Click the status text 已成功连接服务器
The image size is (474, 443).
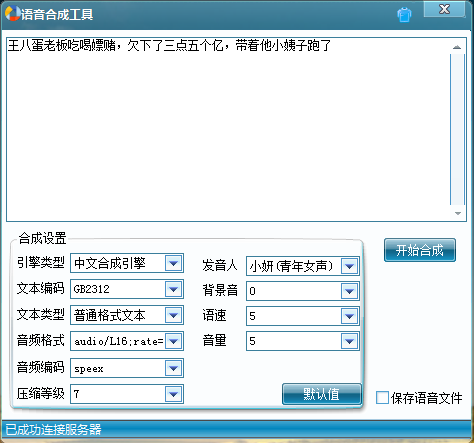pos(53,429)
